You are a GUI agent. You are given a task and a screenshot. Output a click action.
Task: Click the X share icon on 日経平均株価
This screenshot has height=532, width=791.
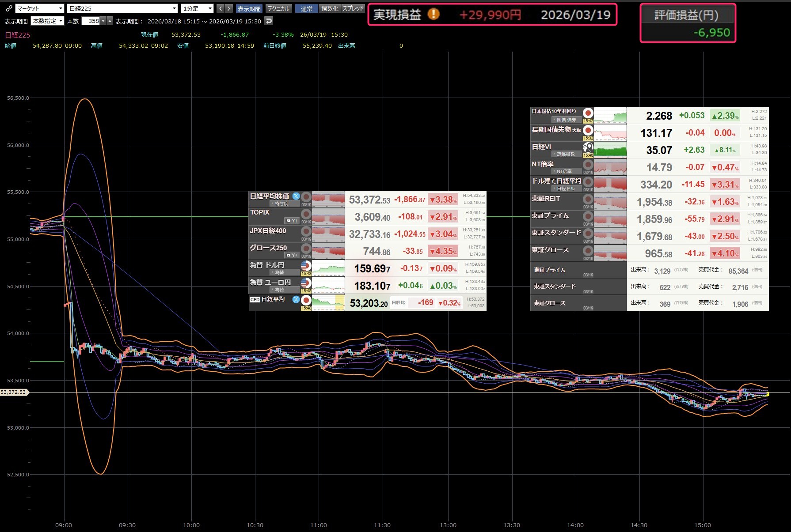(x=296, y=196)
